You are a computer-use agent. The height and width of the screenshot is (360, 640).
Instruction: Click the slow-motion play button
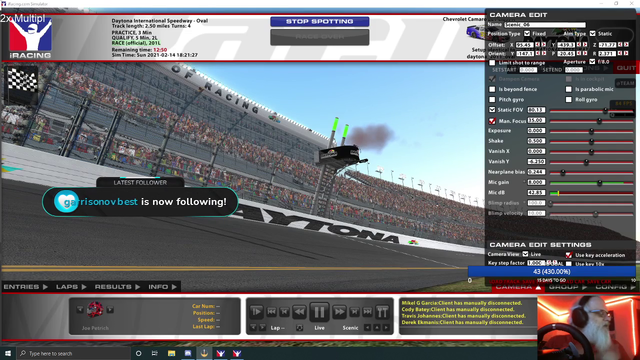(256, 312)
